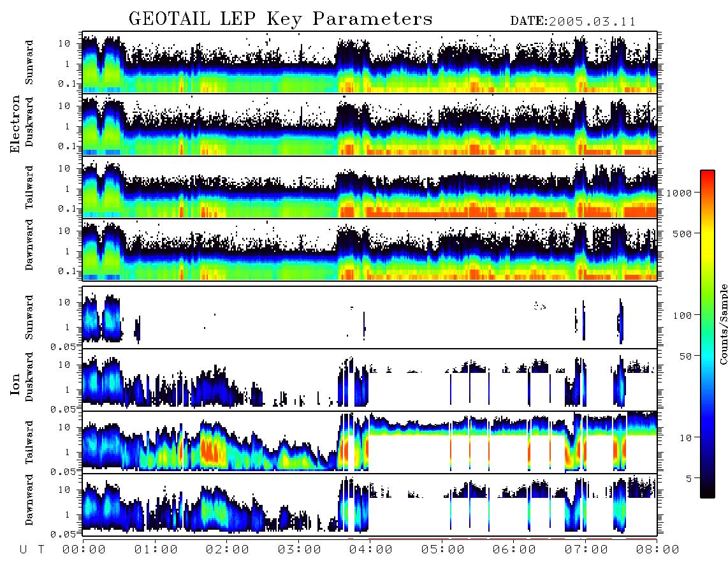Click the Electron Duskward spectrogram panel
The image size is (728, 561).
click(x=370, y=124)
